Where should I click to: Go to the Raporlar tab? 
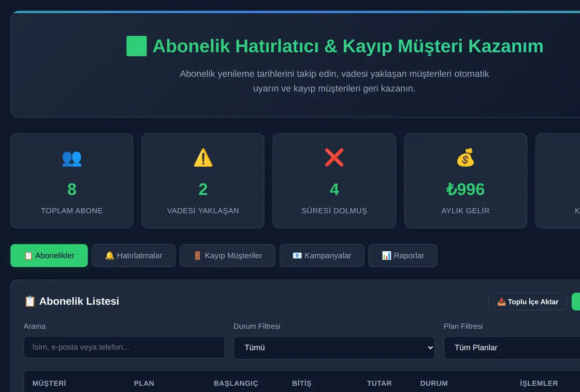403,256
